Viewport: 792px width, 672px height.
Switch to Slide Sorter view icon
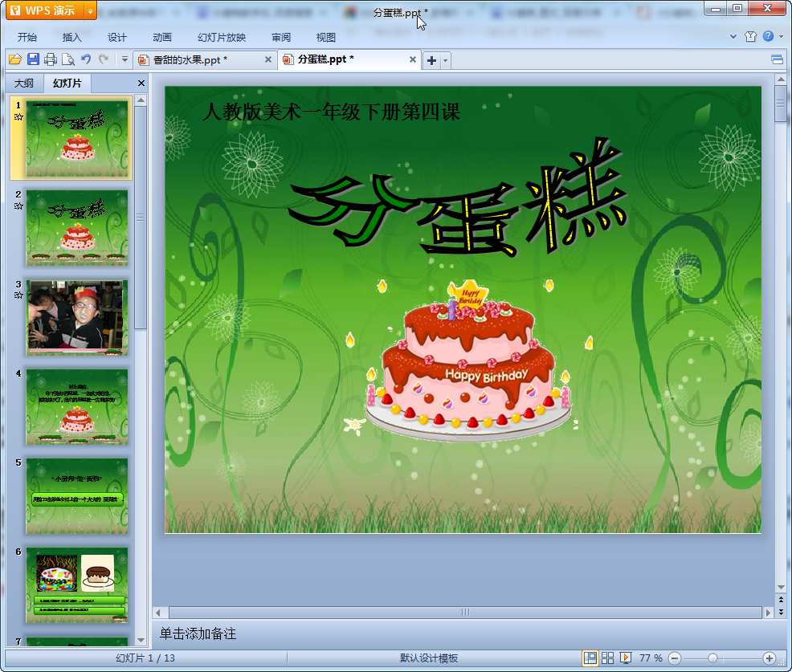(x=607, y=658)
